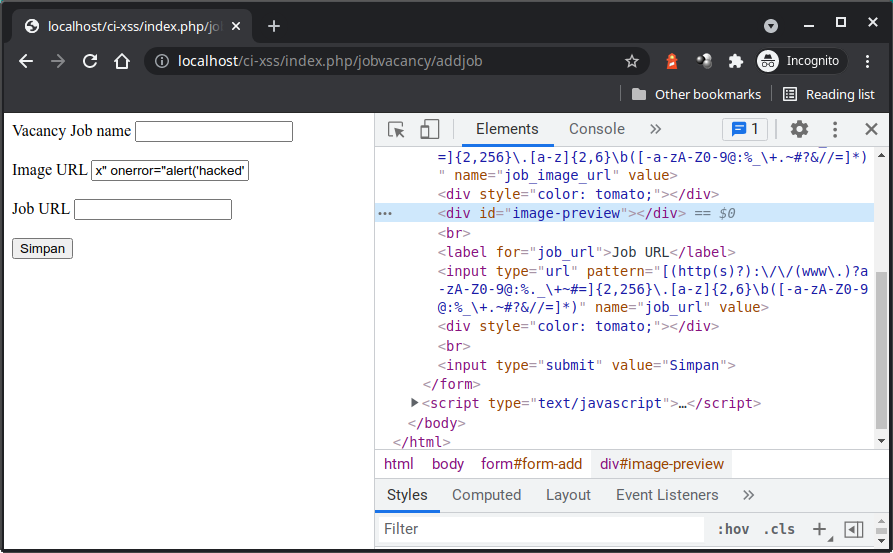This screenshot has width=893, height=553.
Task: Switch to the Elements panel
Action: 507,129
